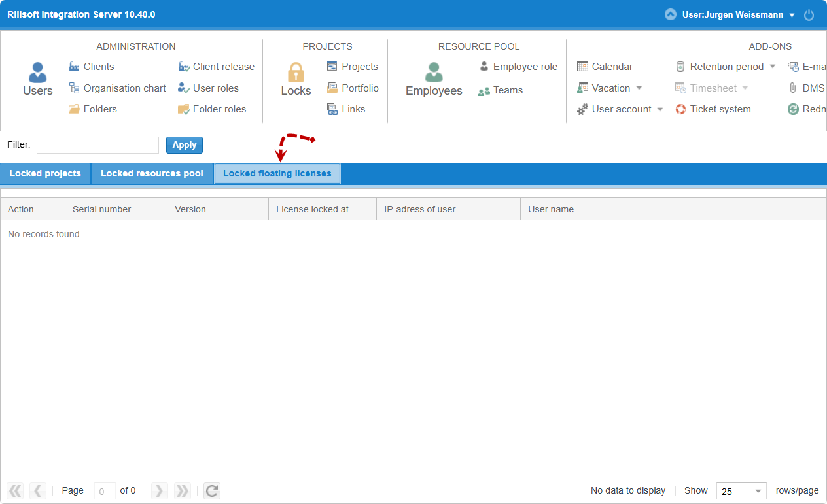Select Locked floating licenses tab
The image size is (827, 504).
(277, 174)
